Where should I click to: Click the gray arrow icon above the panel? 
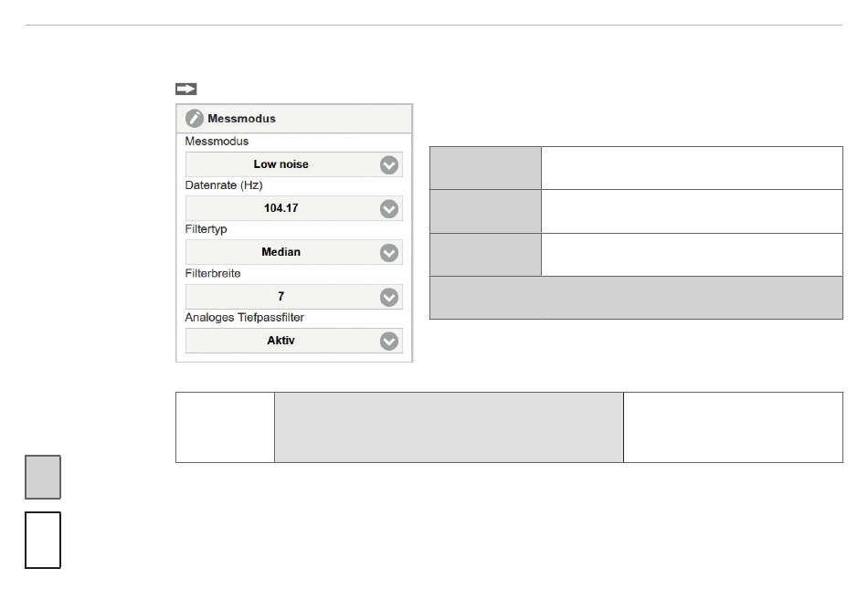(186, 89)
